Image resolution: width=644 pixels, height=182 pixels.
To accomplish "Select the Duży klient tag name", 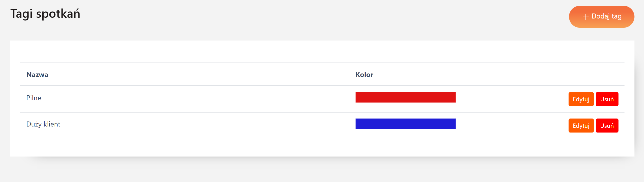I will click(x=43, y=124).
